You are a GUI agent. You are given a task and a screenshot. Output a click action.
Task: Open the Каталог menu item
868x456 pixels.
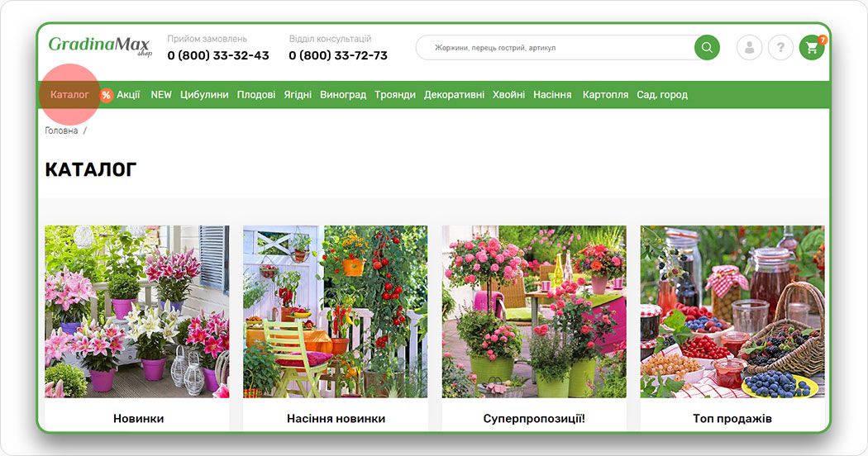pyautogui.click(x=69, y=95)
